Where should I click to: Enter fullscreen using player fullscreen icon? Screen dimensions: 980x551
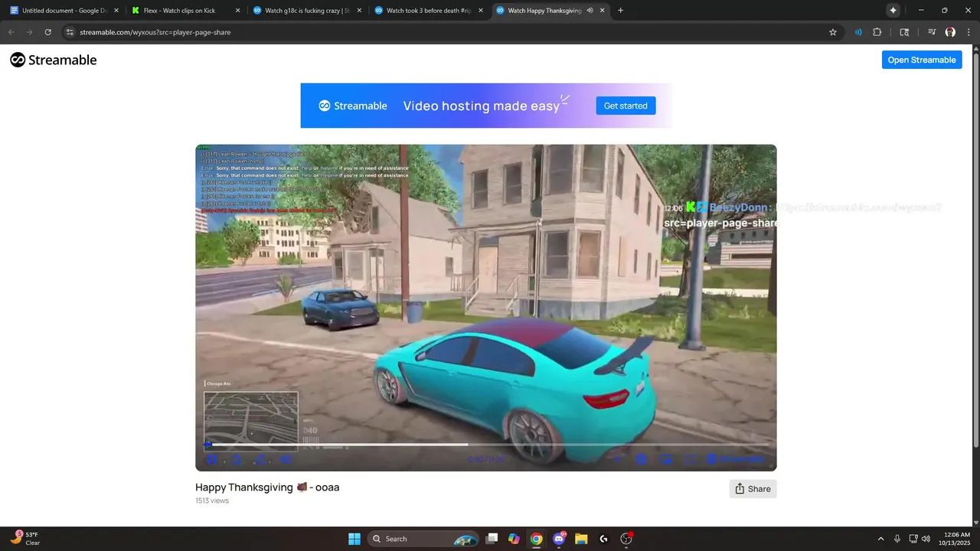[x=691, y=459]
